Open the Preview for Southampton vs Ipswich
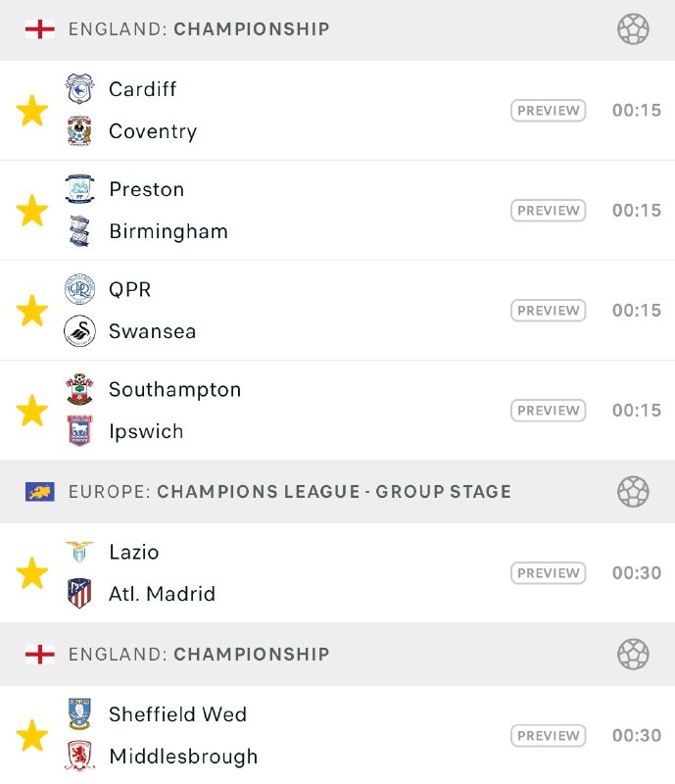This screenshot has height=784, width=675. point(548,411)
